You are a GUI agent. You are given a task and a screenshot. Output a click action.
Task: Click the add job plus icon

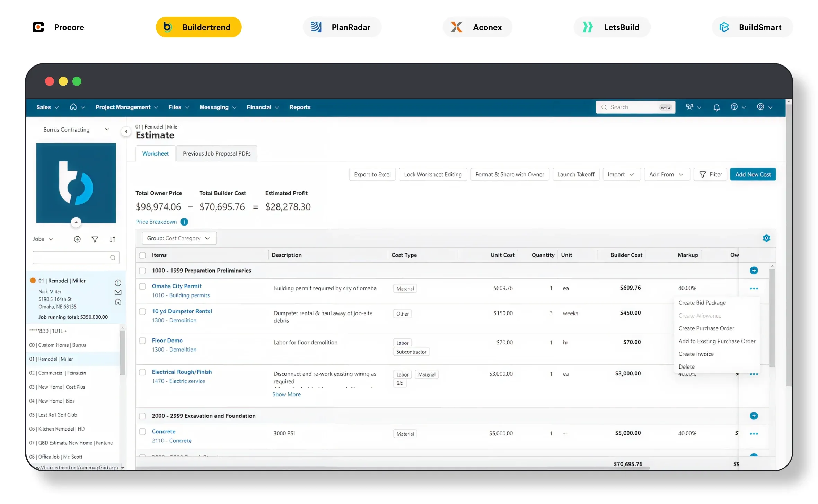(x=77, y=239)
